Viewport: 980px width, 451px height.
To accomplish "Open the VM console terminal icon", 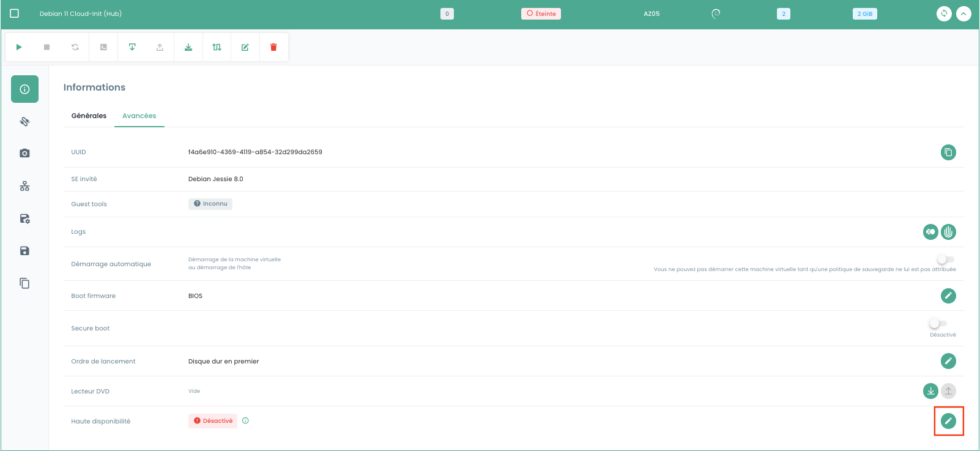I will [x=103, y=47].
